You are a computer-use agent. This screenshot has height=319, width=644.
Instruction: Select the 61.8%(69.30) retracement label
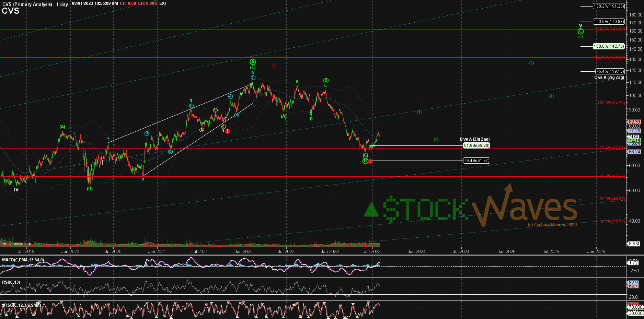(476, 145)
